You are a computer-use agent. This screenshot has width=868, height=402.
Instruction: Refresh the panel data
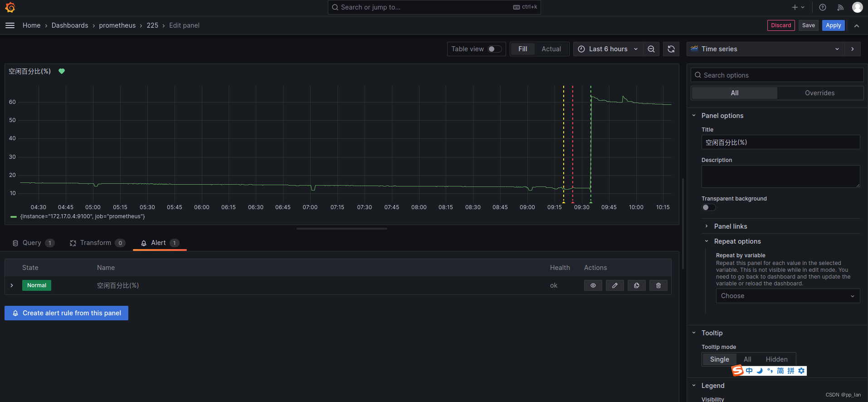(671, 49)
